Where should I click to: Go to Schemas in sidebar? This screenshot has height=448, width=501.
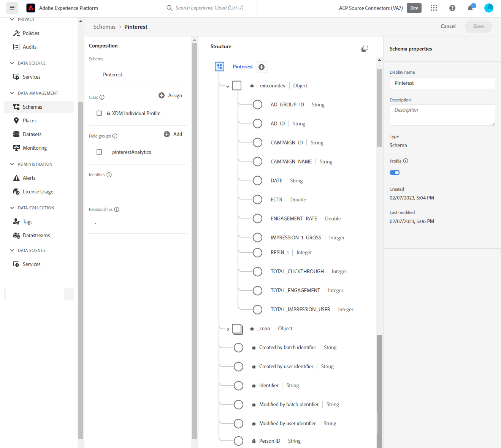click(39, 107)
